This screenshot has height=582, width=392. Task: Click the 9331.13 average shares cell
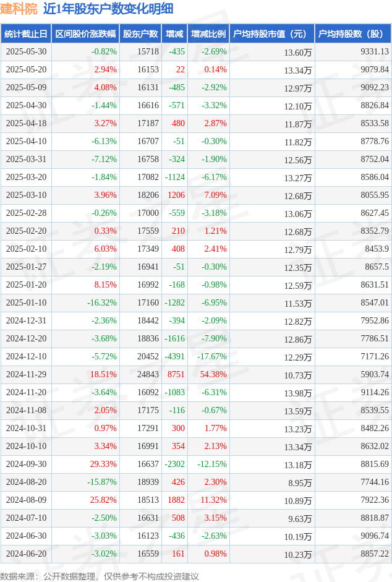375,51
